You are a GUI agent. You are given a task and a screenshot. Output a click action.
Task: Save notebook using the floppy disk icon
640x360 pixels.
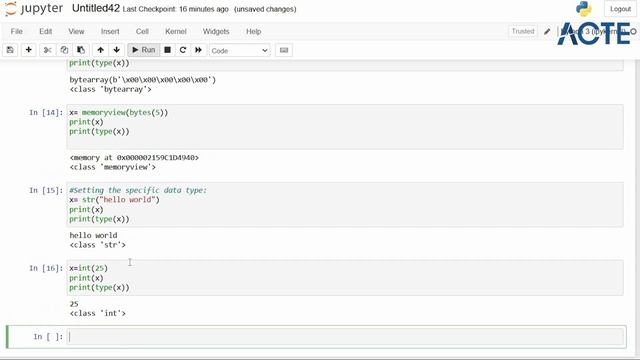(x=10, y=50)
